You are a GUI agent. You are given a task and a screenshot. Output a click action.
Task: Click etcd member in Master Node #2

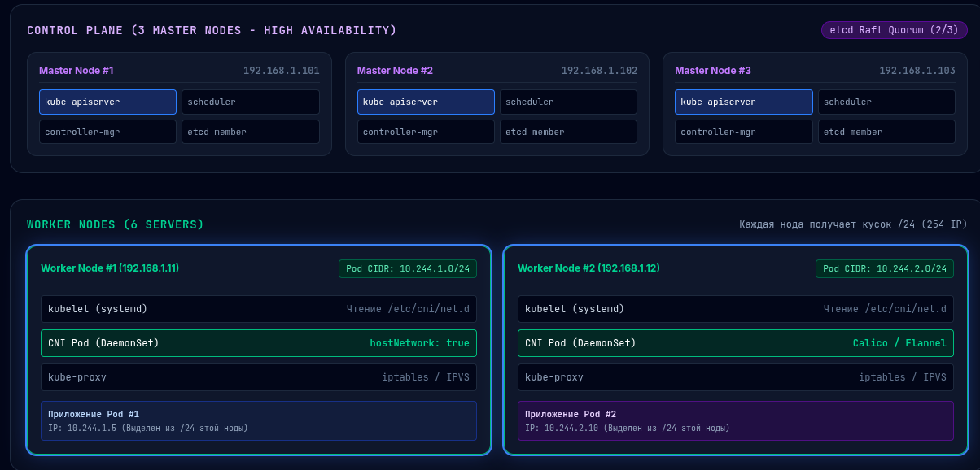[x=569, y=132]
